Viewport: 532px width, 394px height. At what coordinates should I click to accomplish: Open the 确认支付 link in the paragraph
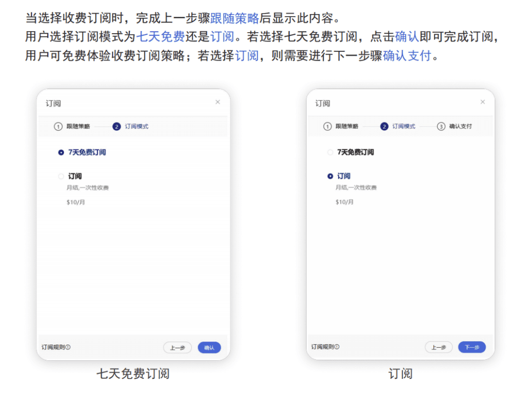coord(407,56)
